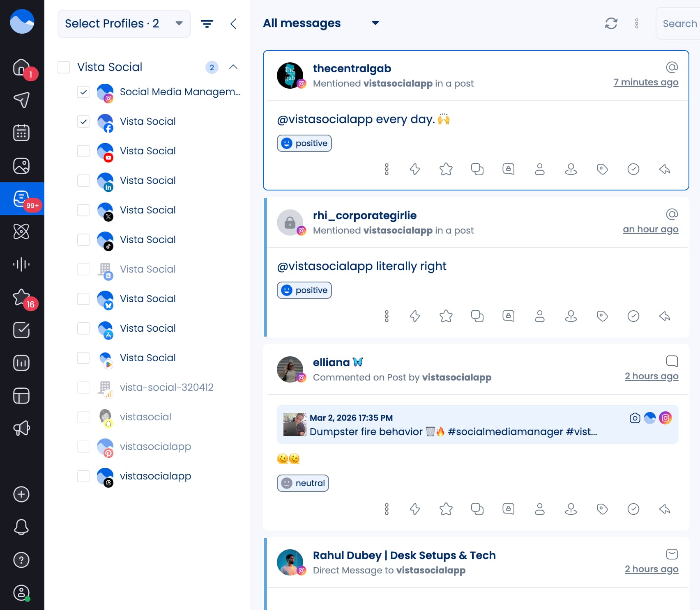Open the three-dot menu next to refresh
The width and height of the screenshot is (700, 610).
(637, 23)
